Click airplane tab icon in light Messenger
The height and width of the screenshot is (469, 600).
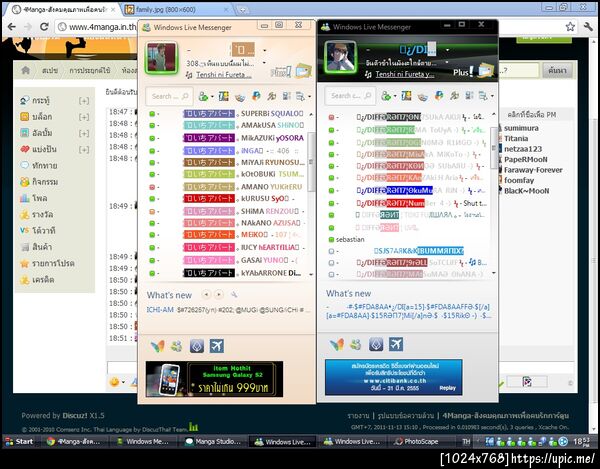click(x=217, y=346)
